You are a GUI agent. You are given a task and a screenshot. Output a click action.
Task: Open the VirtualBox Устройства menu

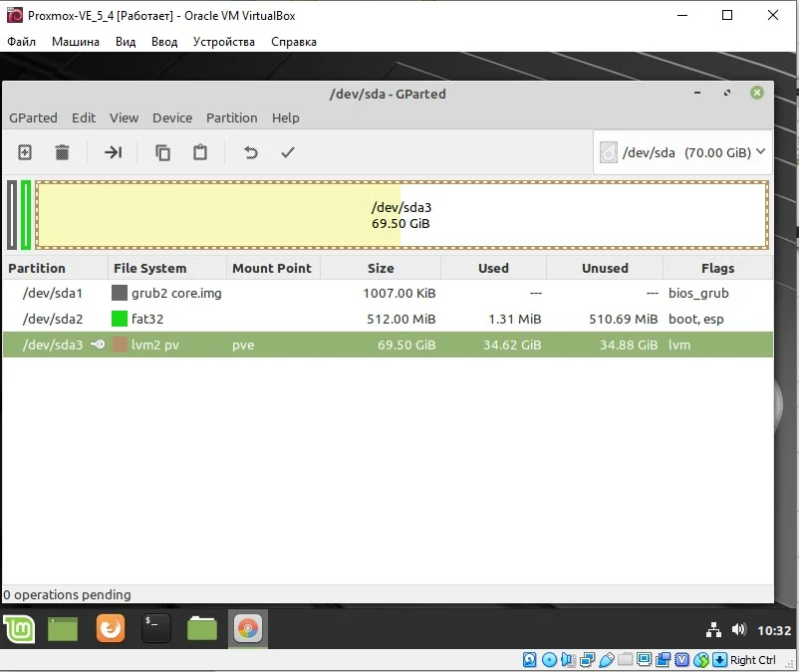(224, 42)
